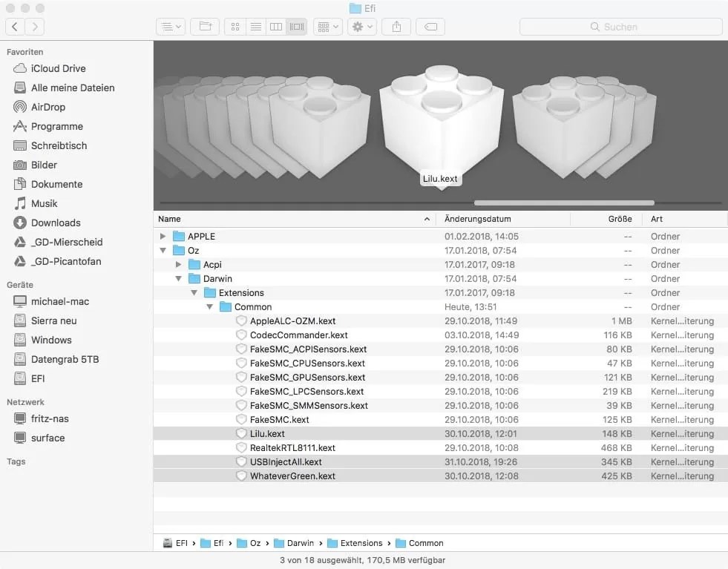Collapse the Darwin folder triangle
Image resolution: width=728 pixels, height=569 pixels.
point(178,279)
